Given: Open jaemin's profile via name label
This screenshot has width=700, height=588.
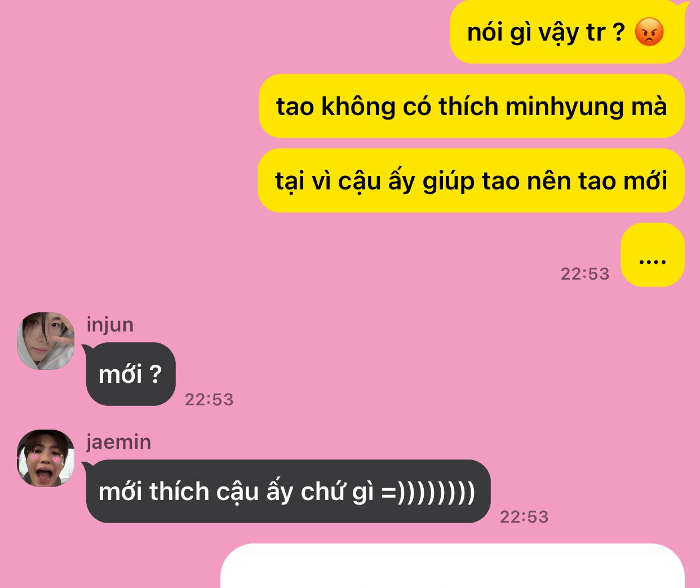Looking at the screenshot, I should (x=119, y=441).
